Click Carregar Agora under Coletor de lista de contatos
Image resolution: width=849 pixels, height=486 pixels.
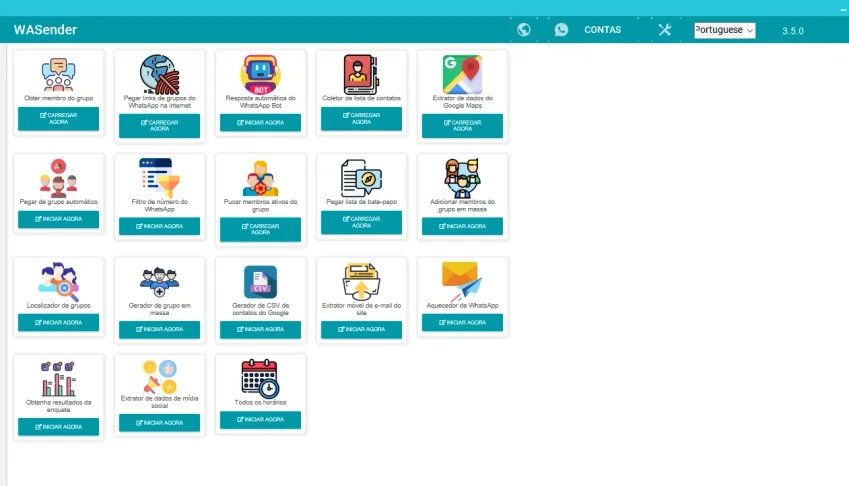[361, 119]
